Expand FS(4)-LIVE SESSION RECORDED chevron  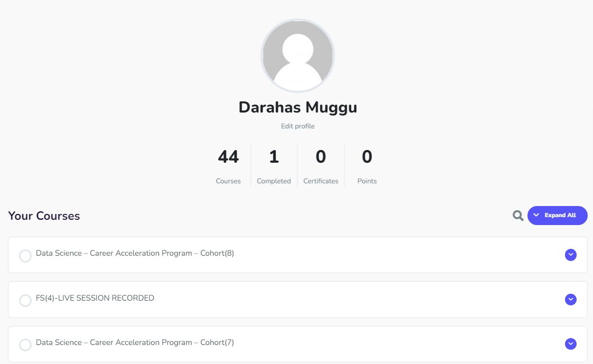pyautogui.click(x=570, y=300)
